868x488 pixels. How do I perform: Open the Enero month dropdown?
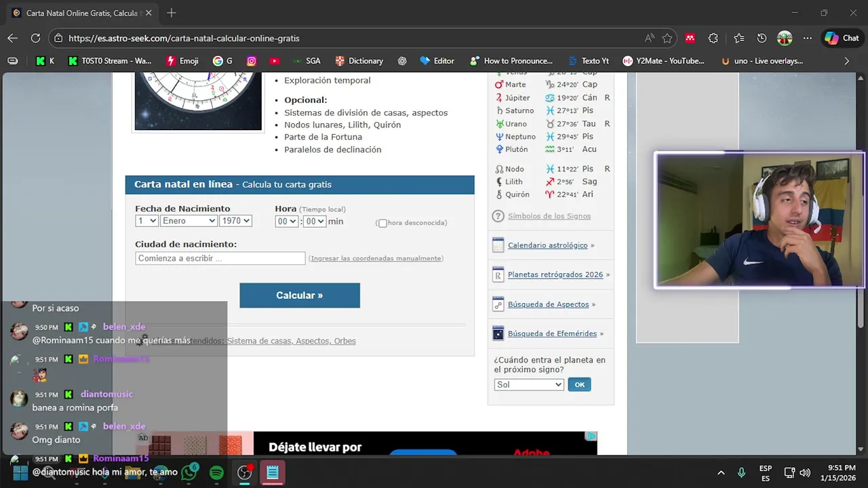189,221
